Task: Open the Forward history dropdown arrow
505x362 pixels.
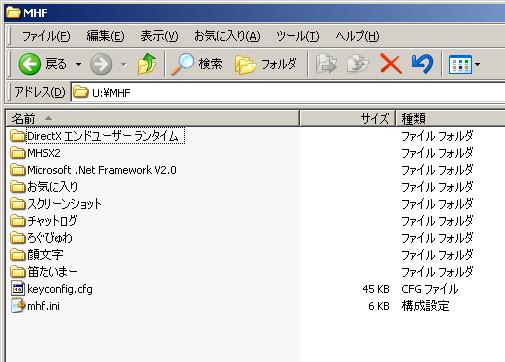Action: pos(124,64)
